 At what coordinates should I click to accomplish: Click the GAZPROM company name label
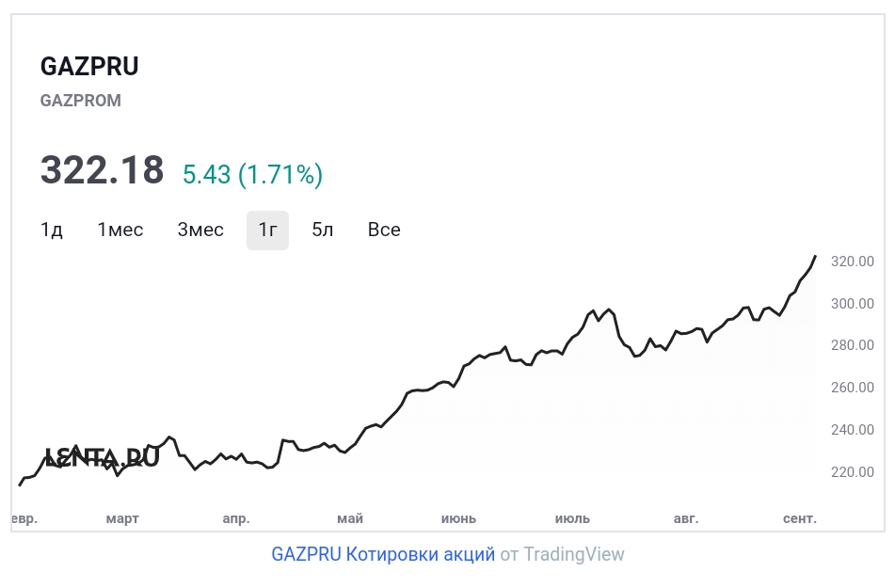81,101
